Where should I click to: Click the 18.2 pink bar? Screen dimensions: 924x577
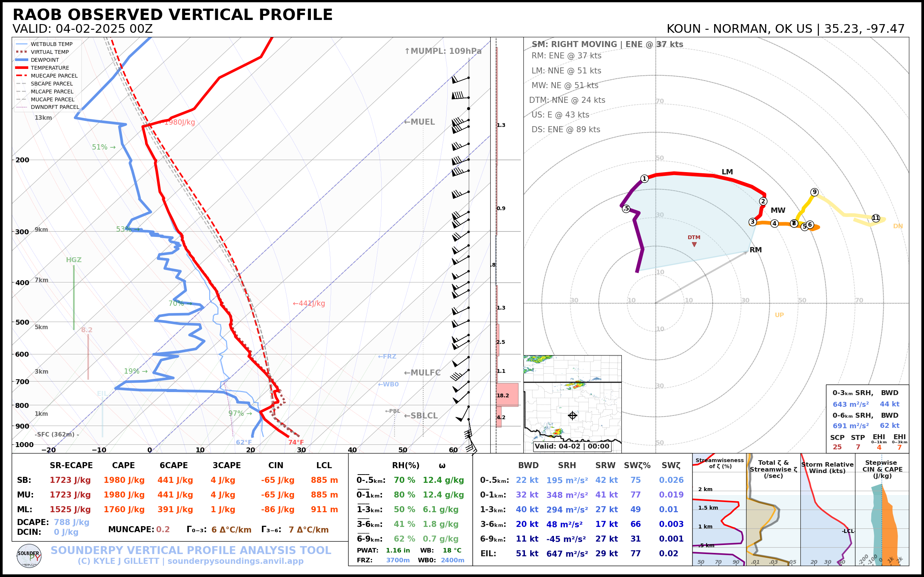pos(507,395)
